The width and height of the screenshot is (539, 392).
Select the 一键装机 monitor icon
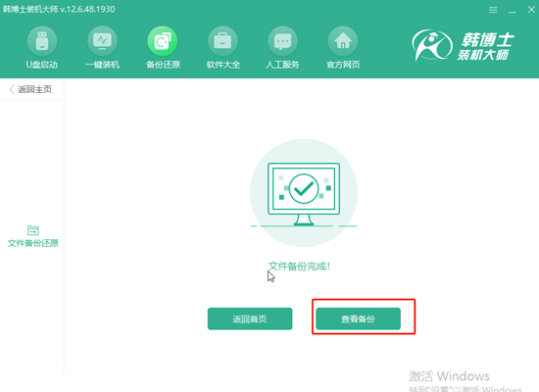(102, 41)
